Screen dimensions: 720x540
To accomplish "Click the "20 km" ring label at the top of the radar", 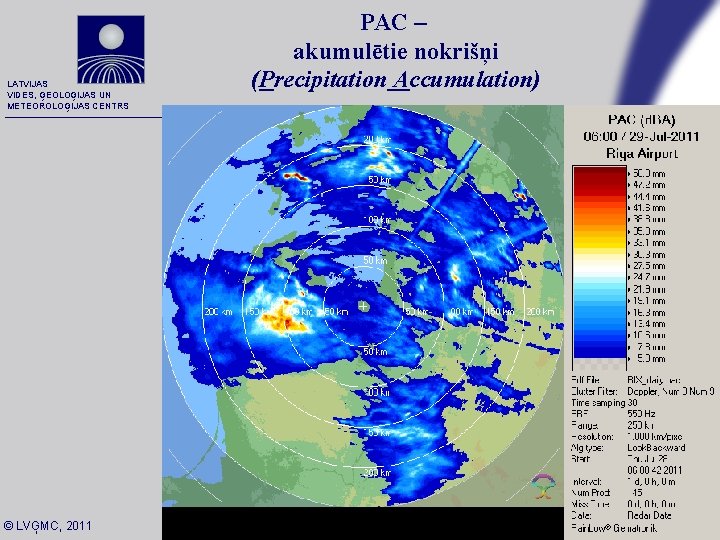I will coord(376,140).
